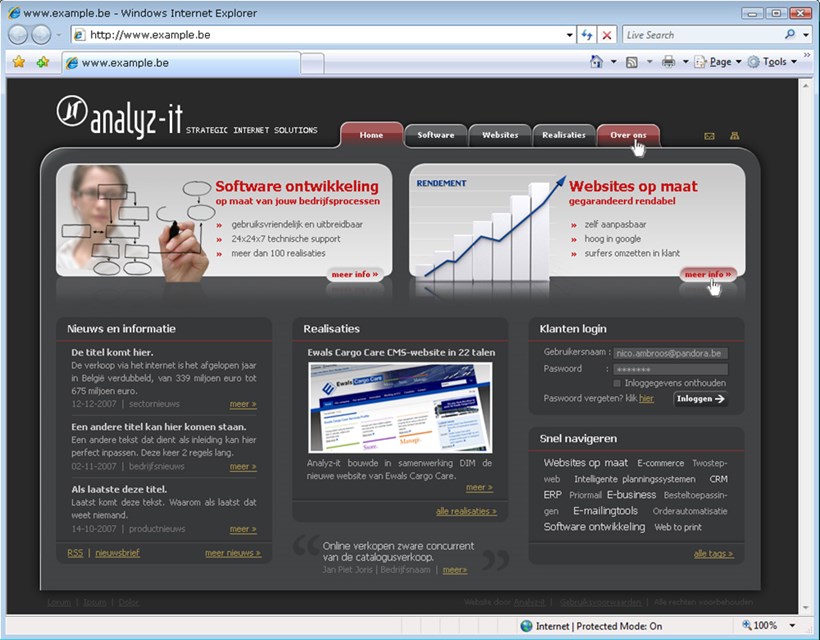Click the Stop loading red X icon
This screenshot has height=640, width=820.
[607, 35]
